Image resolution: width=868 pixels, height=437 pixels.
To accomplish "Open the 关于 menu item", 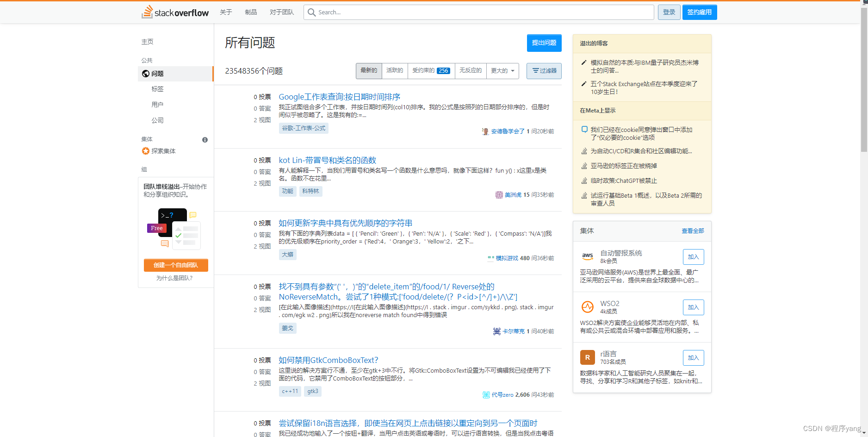I will tap(226, 12).
